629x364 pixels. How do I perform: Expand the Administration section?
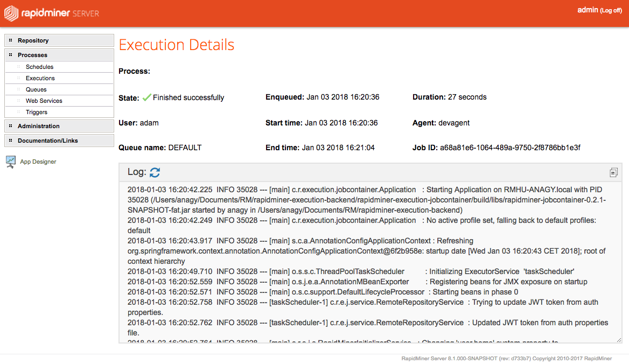pos(59,126)
